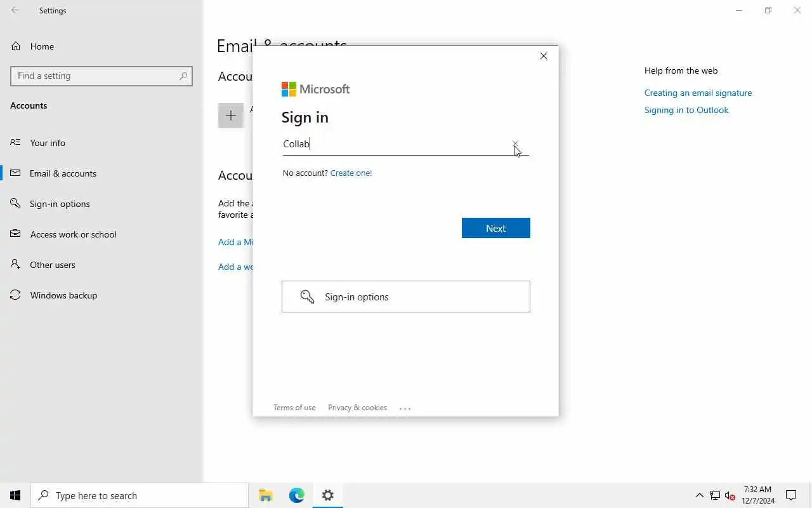Click the Your info person icon

pyautogui.click(x=15, y=142)
